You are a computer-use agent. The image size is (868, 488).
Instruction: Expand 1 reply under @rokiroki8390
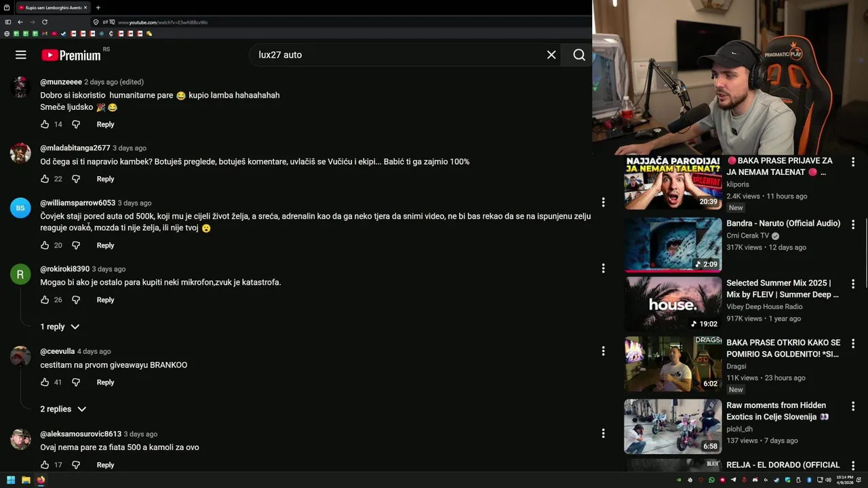pyautogui.click(x=60, y=327)
